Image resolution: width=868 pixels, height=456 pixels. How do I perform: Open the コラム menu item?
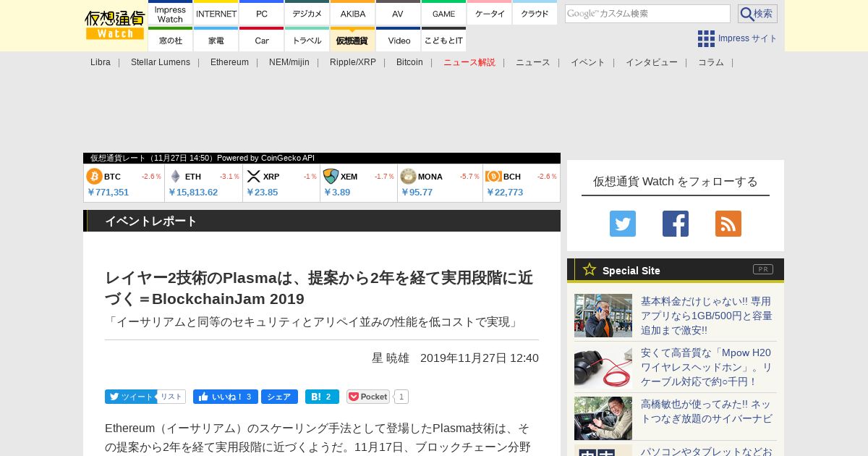point(711,62)
